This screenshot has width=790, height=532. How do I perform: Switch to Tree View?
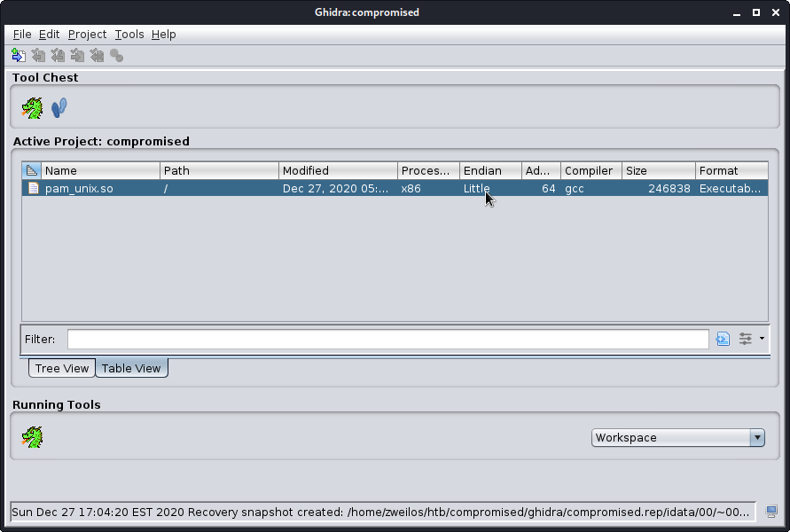pos(62,368)
